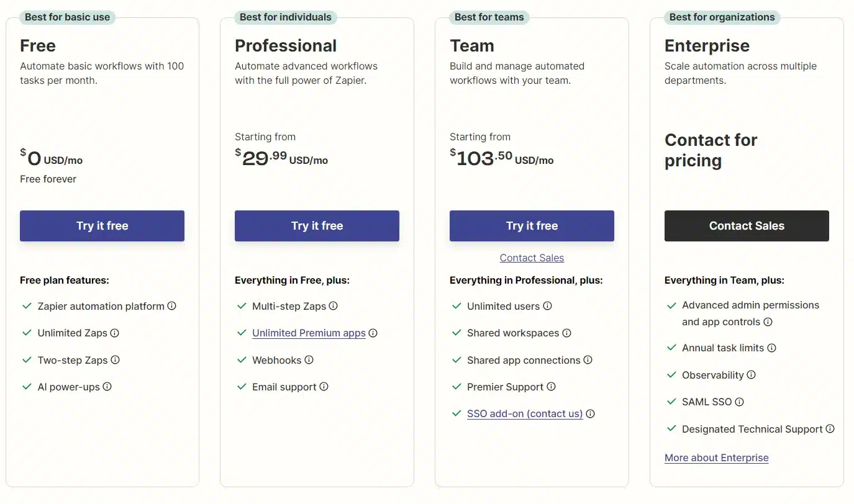This screenshot has width=854, height=504.
Task: Click the info icon next to Unlimited users
Action: (547, 306)
